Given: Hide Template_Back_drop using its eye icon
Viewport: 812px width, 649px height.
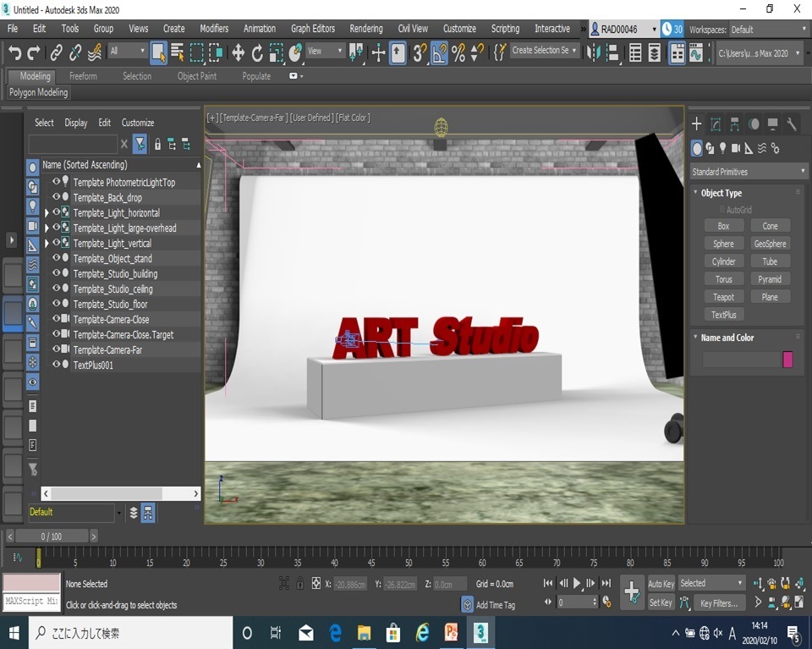Looking at the screenshot, I should tap(56, 197).
